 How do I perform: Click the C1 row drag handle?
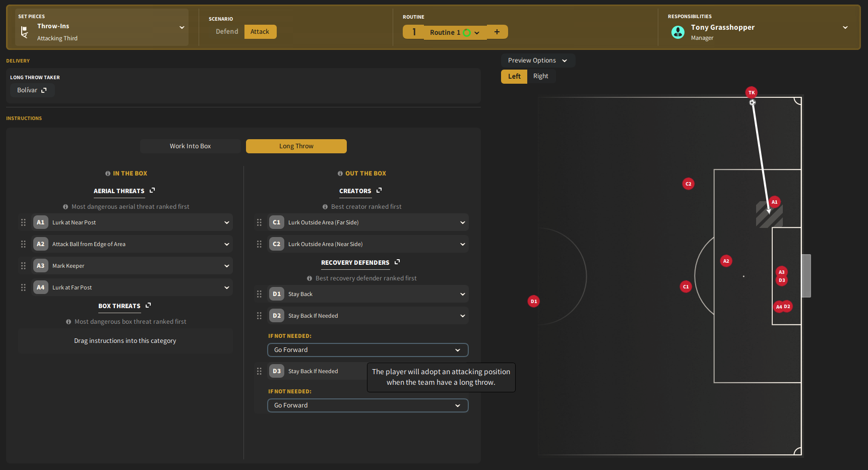(259, 222)
